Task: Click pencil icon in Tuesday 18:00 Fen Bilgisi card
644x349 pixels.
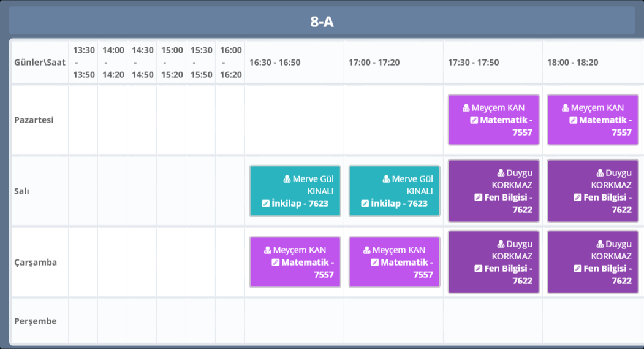Action: coord(578,198)
